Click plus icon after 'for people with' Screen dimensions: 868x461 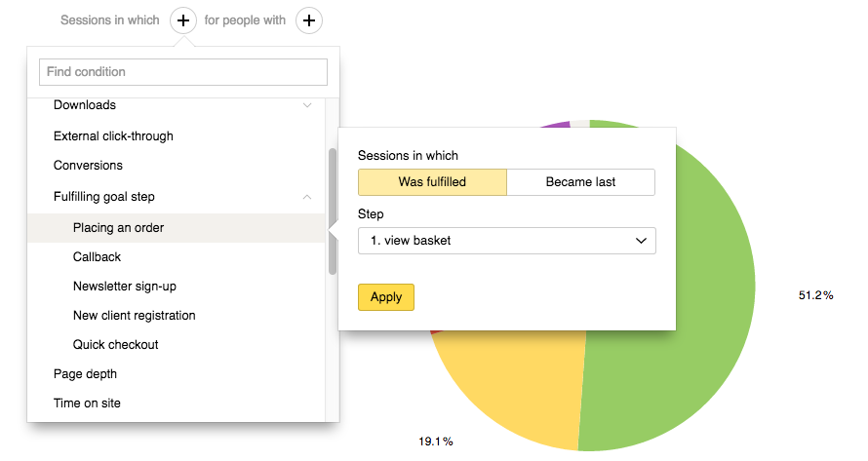click(x=308, y=19)
